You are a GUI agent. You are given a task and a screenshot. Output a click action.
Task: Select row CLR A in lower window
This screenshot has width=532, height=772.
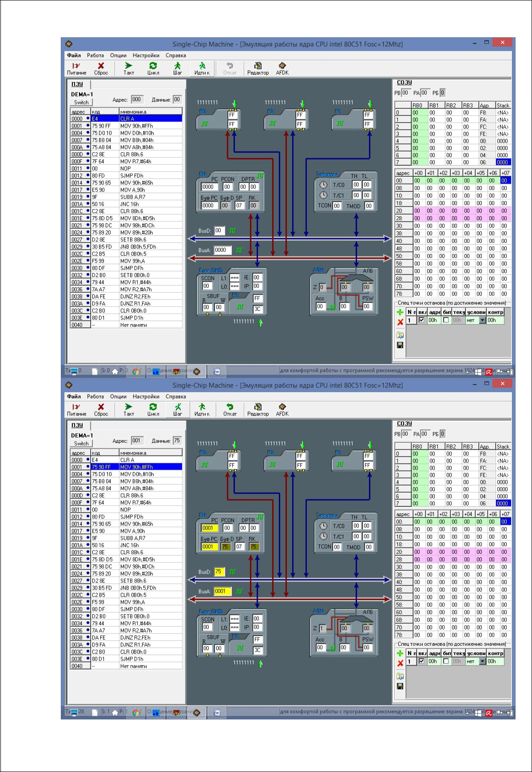click(x=126, y=460)
